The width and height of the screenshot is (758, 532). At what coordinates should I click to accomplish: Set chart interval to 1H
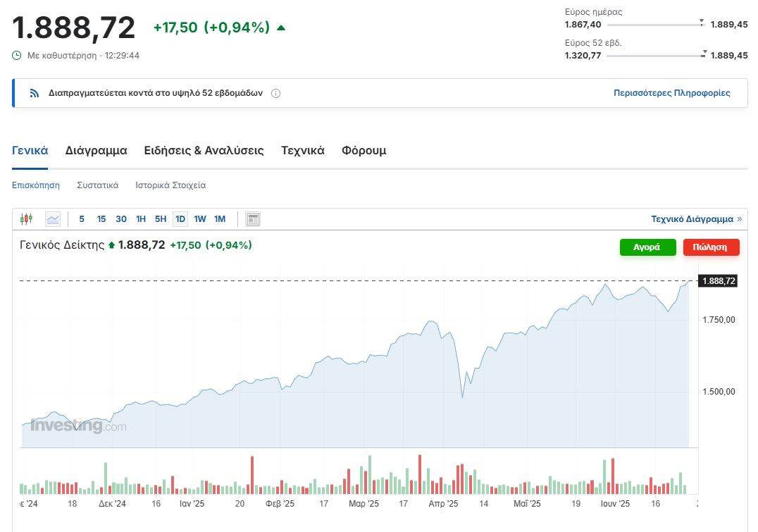pyautogui.click(x=141, y=219)
